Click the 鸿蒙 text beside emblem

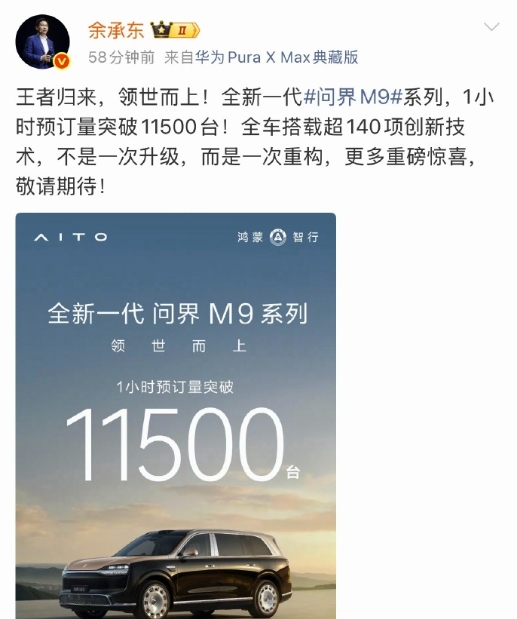pos(250,237)
